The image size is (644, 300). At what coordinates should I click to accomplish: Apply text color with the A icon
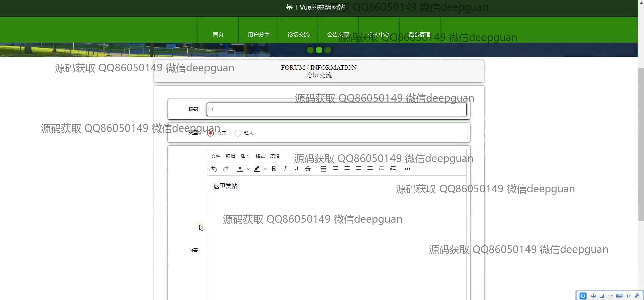coord(240,169)
